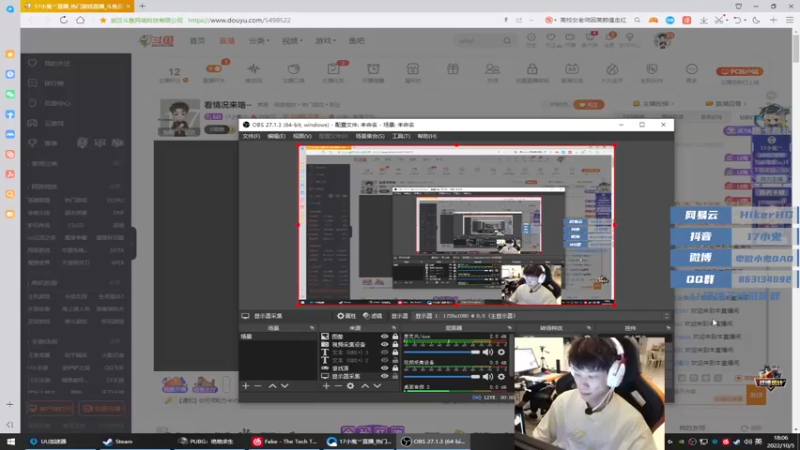Toggle the 直播开关 live switch

tap(214, 69)
